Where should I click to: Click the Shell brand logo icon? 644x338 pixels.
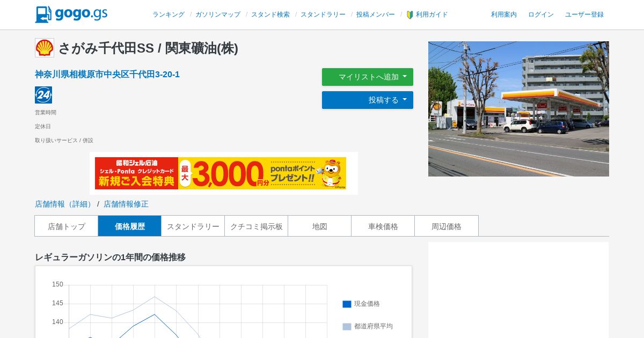[x=45, y=48]
